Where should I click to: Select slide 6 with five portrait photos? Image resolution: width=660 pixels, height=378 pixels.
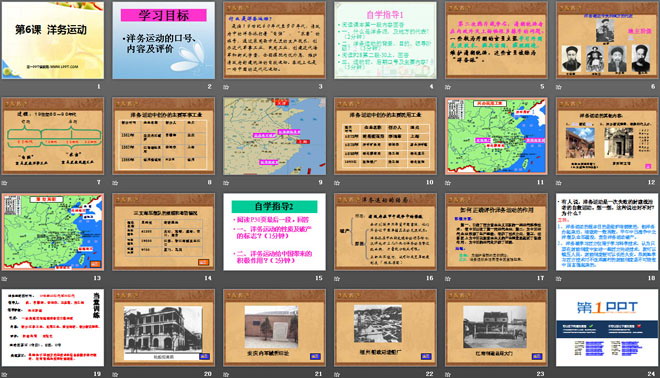click(x=607, y=40)
